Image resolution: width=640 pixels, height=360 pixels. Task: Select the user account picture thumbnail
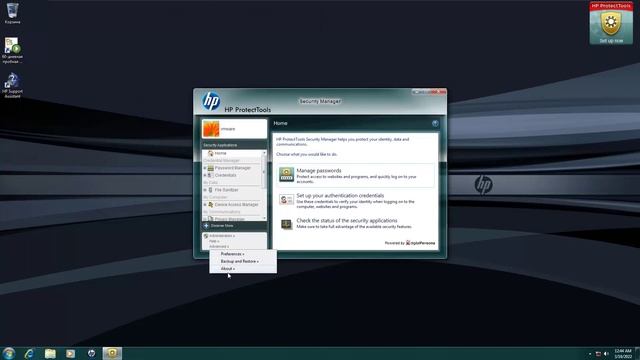click(x=211, y=129)
